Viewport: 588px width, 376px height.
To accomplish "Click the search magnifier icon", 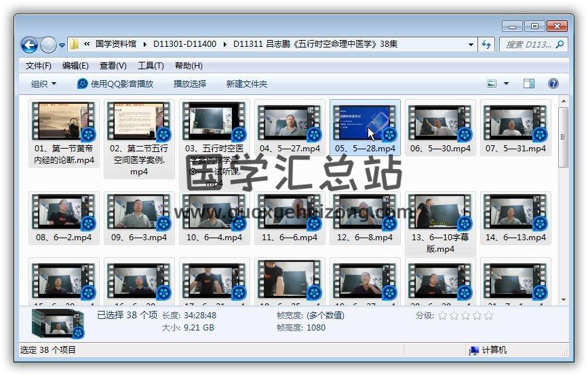I will (x=560, y=45).
